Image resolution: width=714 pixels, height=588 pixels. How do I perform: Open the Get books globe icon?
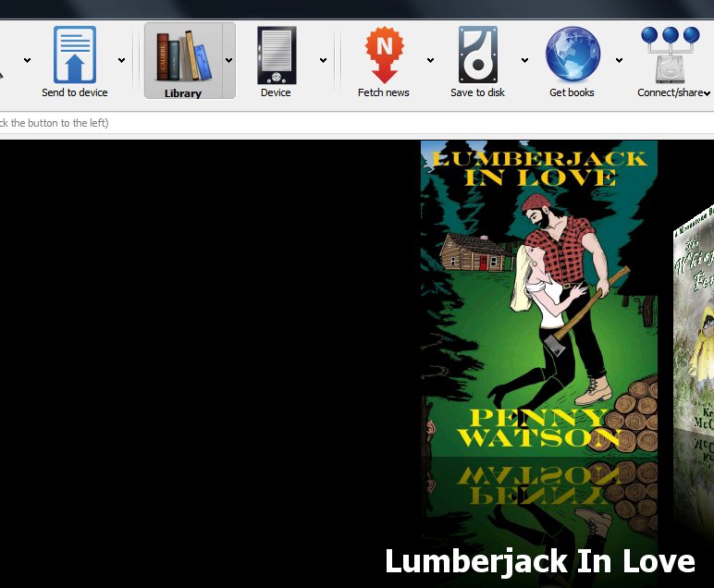click(x=572, y=55)
